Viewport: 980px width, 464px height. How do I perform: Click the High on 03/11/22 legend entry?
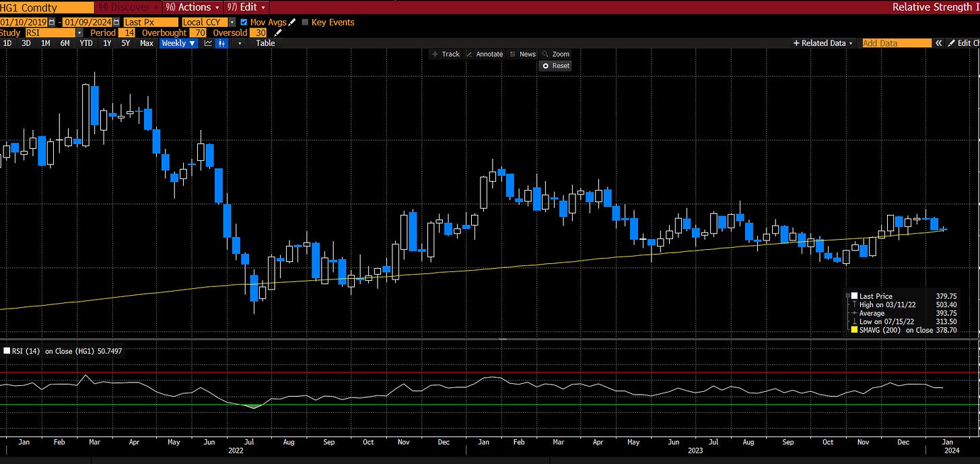887,304
